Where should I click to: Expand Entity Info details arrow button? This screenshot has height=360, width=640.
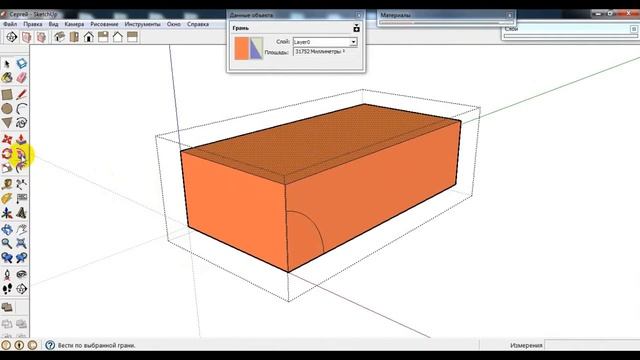tap(356, 28)
